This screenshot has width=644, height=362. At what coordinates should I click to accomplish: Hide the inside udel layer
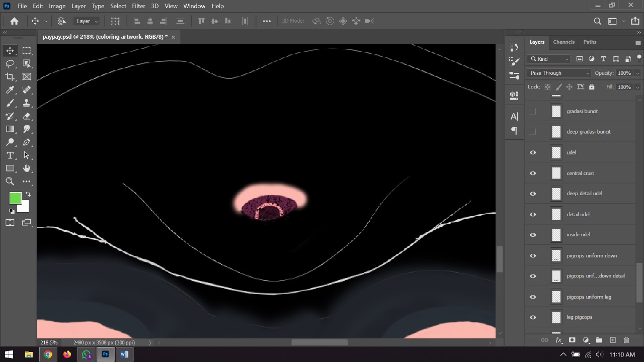pyautogui.click(x=533, y=235)
